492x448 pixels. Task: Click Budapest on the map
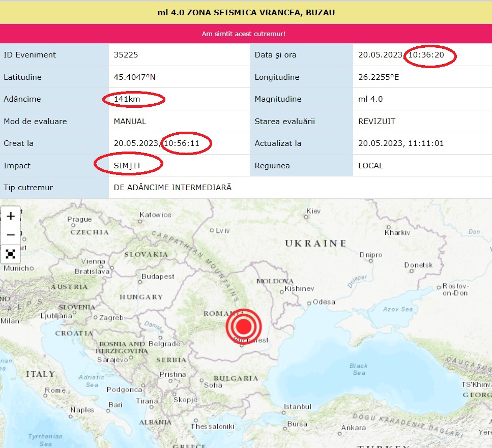point(158,277)
